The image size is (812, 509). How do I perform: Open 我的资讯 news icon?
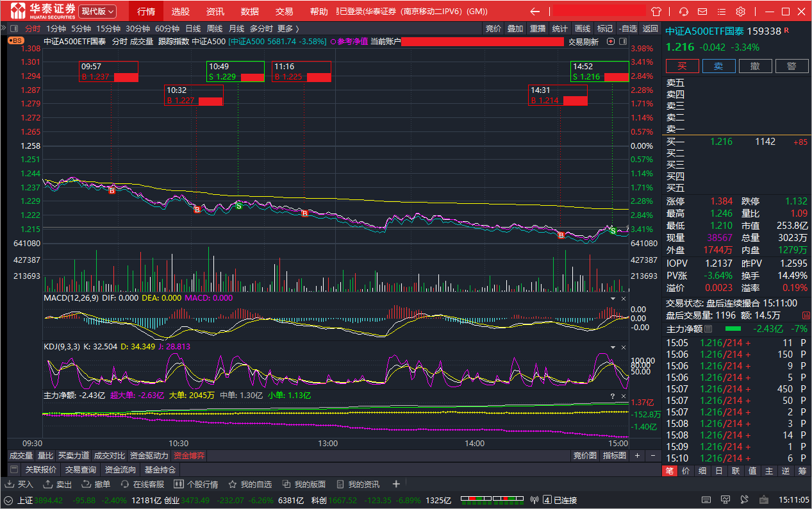340,484
